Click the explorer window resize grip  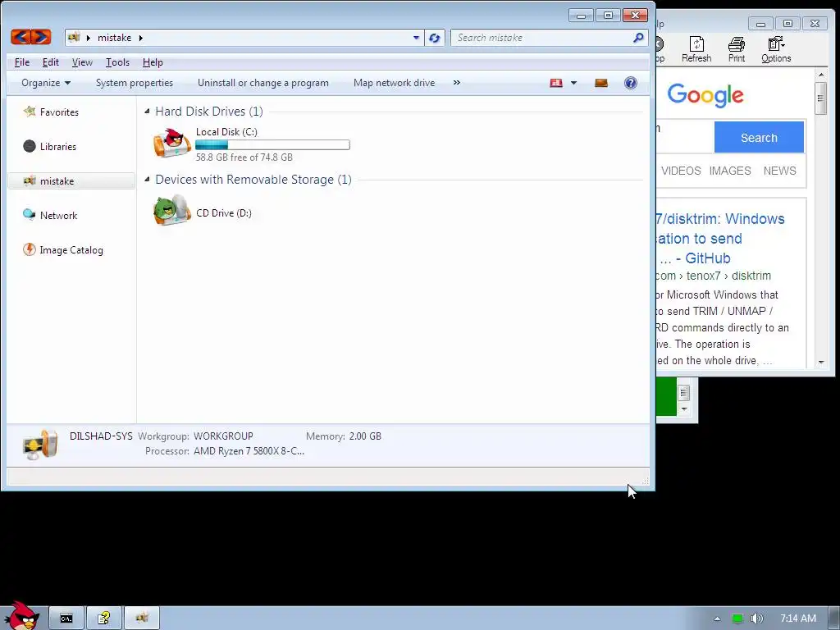[x=645, y=481]
